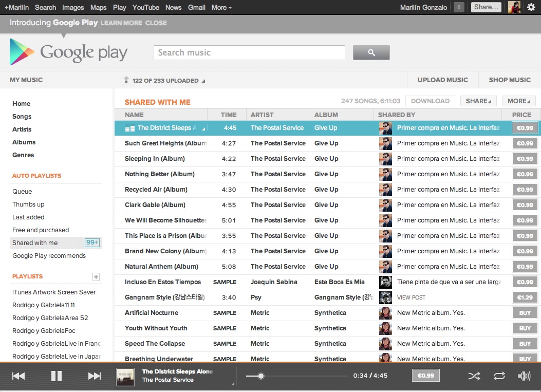Open the settings gear icon
The image size is (541, 392).
[531, 7]
